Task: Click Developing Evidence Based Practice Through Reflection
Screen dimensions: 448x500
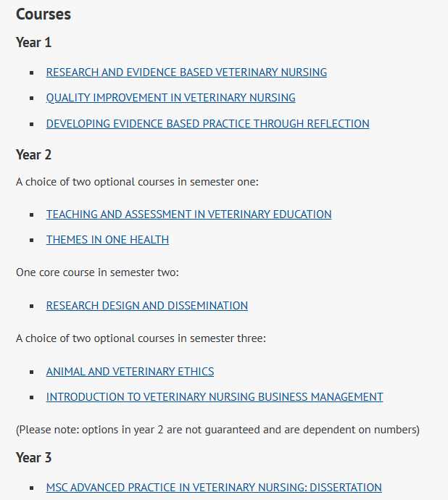Action: (208, 124)
